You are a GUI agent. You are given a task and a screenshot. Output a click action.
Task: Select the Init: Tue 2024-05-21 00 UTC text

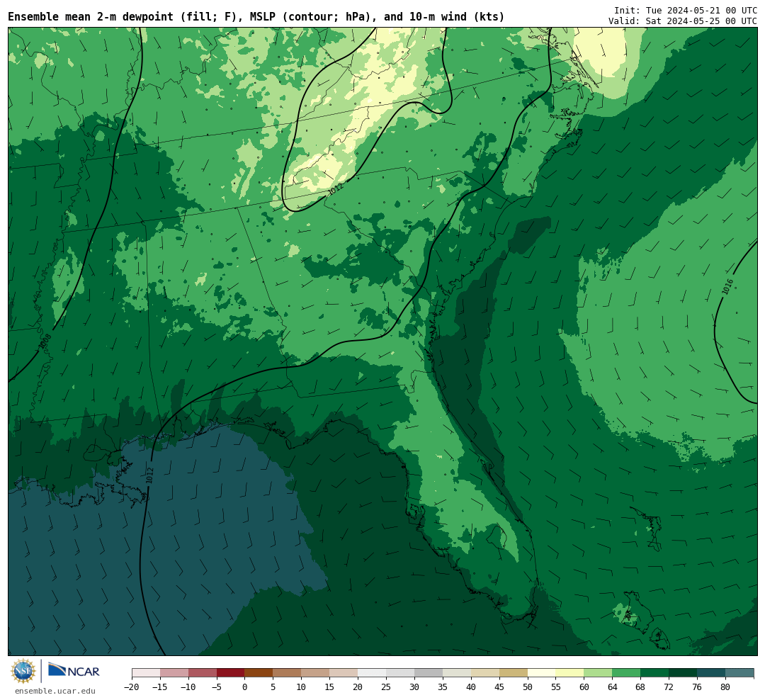click(686, 10)
